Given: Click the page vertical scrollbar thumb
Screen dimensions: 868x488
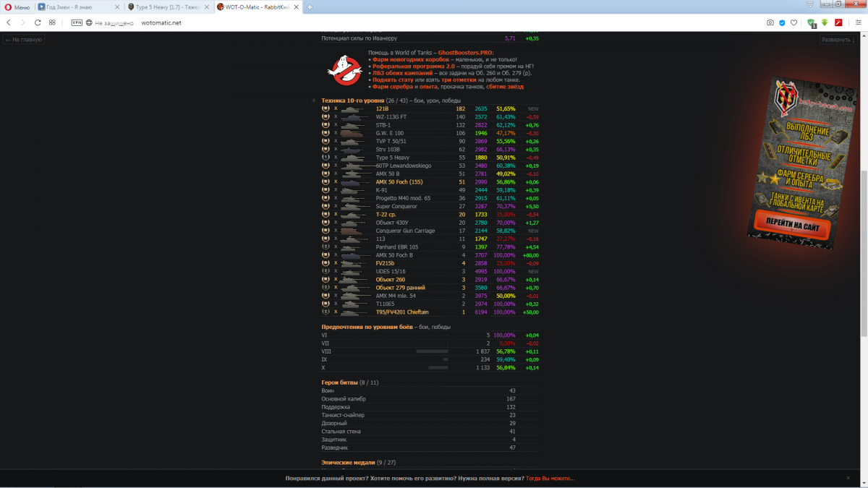Looking at the screenshot, I should pos(864,253).
